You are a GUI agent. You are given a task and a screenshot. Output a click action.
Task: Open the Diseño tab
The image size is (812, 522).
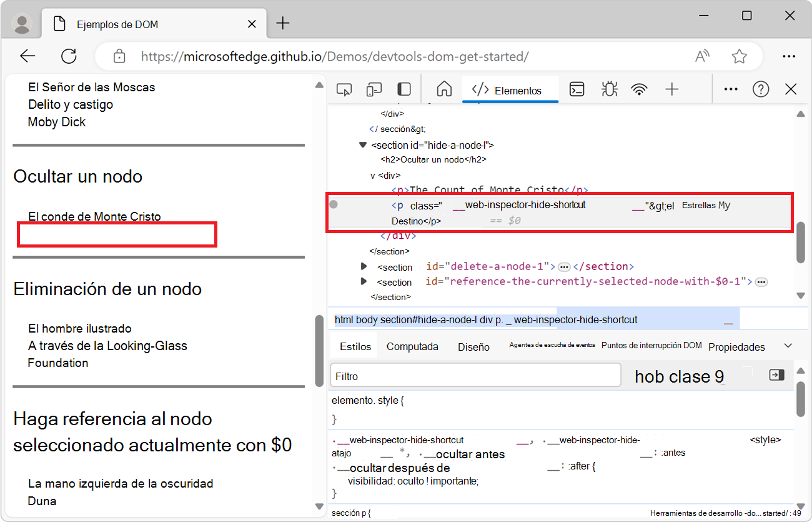point(473,347)
